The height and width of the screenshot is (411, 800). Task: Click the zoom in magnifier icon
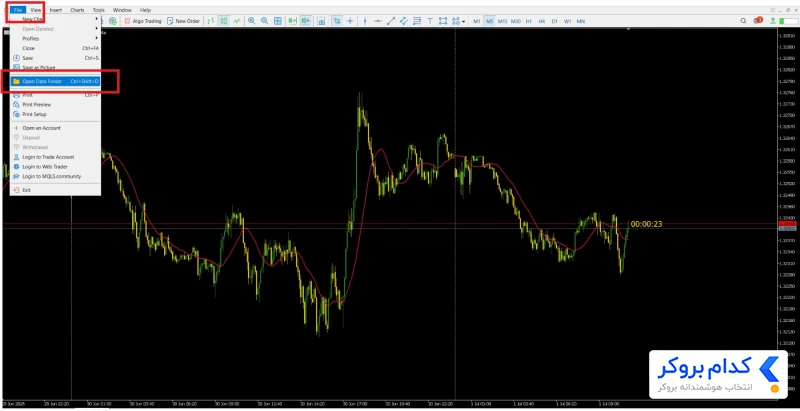click(252, 21)
